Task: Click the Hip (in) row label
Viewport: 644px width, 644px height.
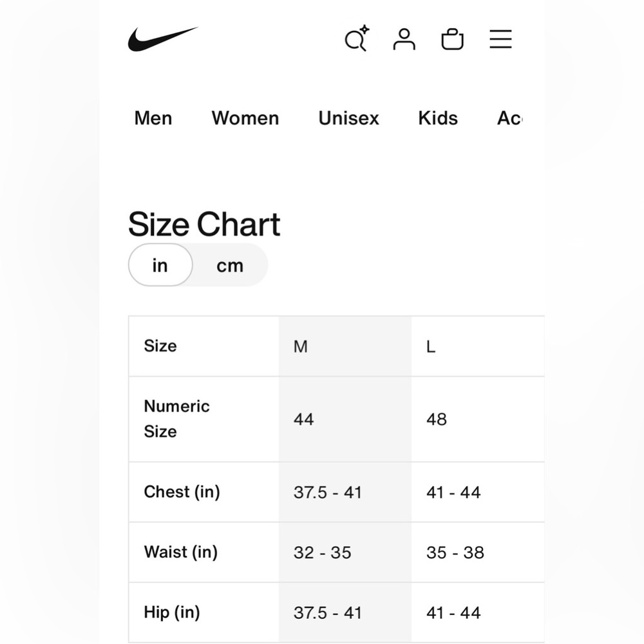Action: 172,612
